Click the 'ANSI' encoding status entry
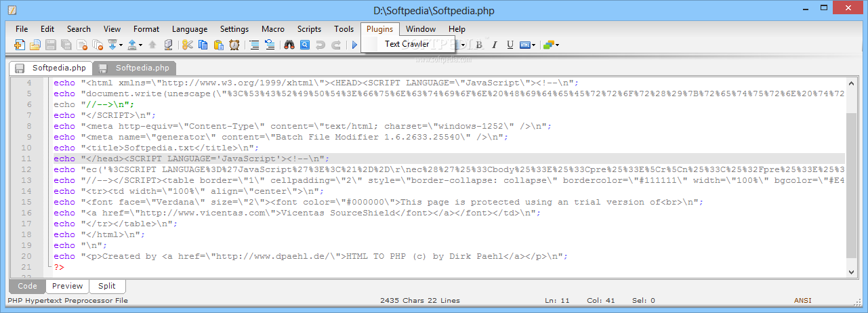This screenshot has width=868, height=313. click(803, 300)
